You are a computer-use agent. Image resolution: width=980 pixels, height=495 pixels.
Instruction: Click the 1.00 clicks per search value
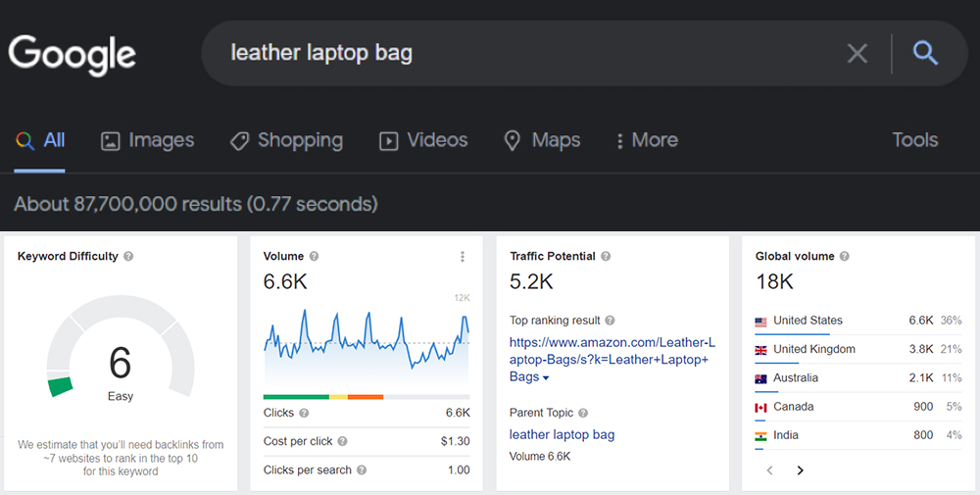[459, 470]
